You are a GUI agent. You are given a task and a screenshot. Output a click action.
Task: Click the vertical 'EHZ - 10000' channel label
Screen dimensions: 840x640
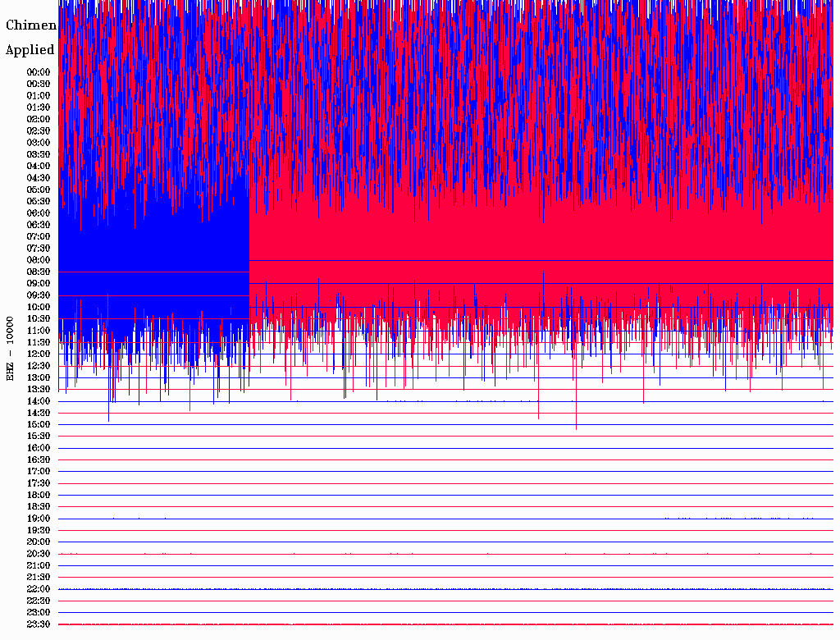point(10,349)
